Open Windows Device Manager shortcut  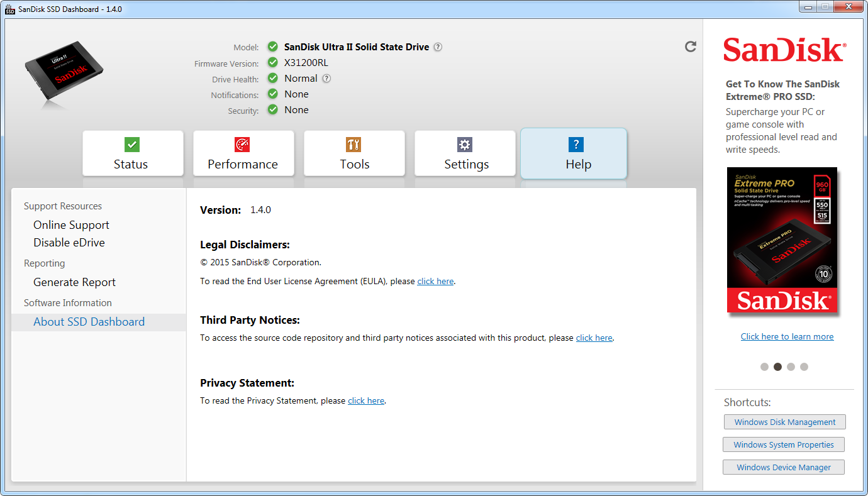click(x=784, y=468)
